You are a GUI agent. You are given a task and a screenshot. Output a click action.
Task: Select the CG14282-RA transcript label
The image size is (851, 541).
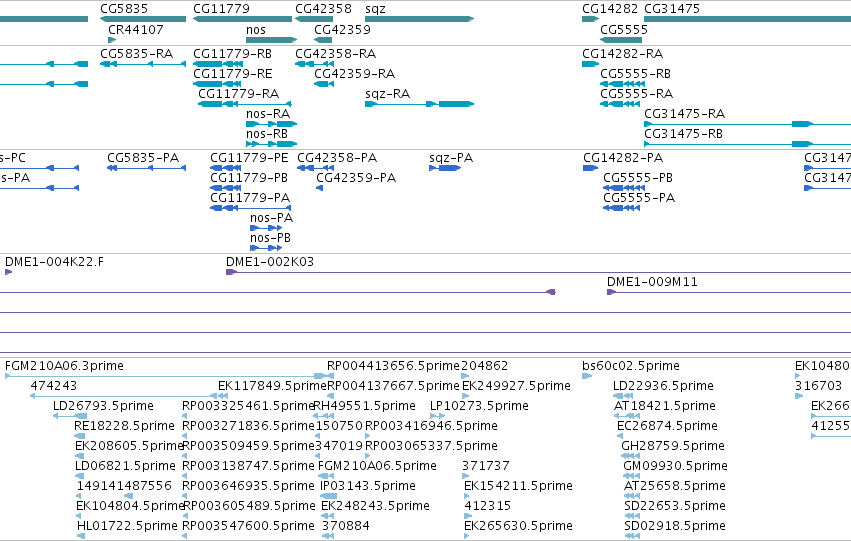(623, 54)
